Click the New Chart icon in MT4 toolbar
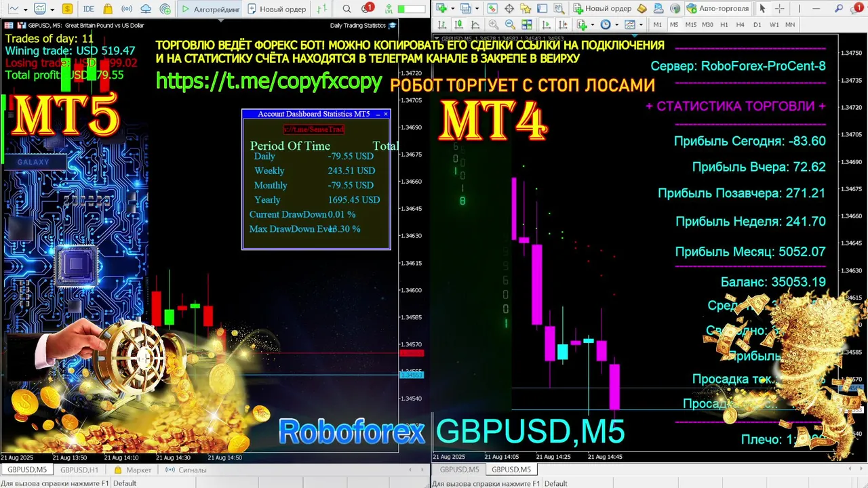This screenshot has width=868, height=488. pos(442,9)
